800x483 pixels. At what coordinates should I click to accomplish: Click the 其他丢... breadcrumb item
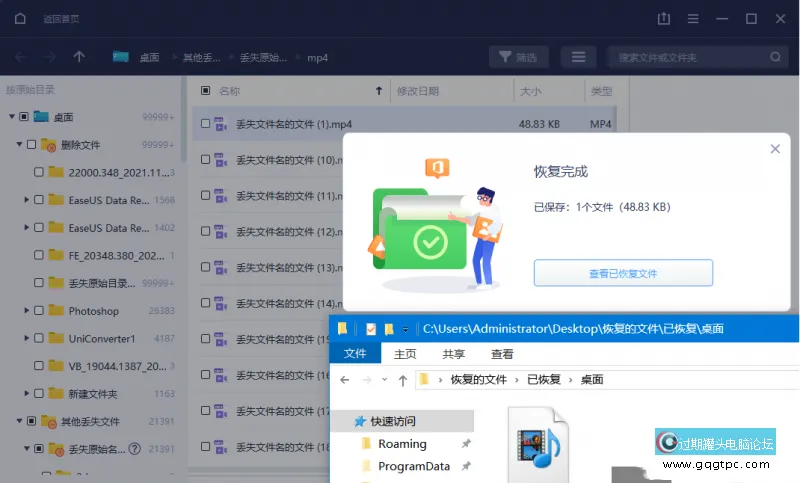click(202, 58)
